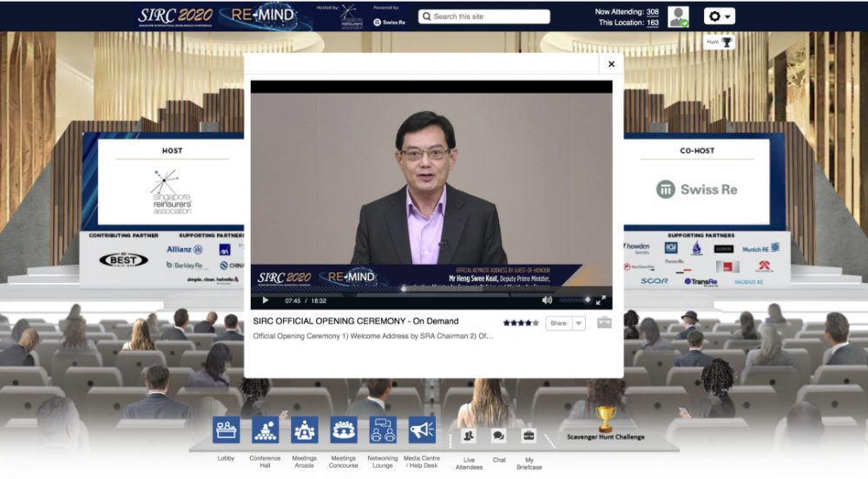Add video to briefcase icon
The width and height of the screenshot is (868, 479).
(604, 323)
